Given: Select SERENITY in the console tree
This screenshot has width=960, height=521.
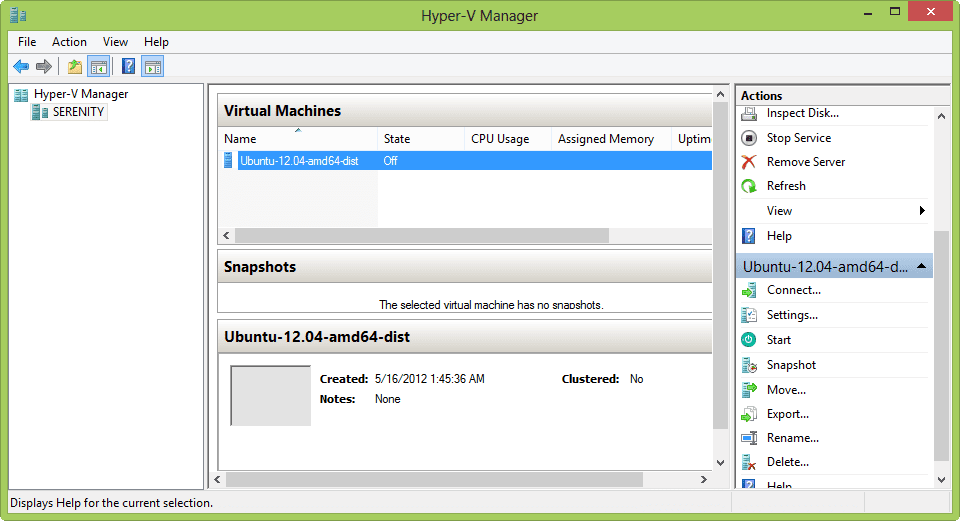Looking at the screenshot, I should pos(78,112).
